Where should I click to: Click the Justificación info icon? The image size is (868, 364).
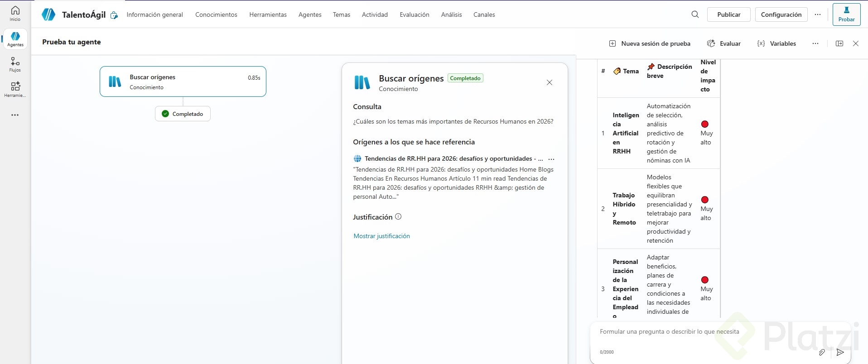[398, 216]
